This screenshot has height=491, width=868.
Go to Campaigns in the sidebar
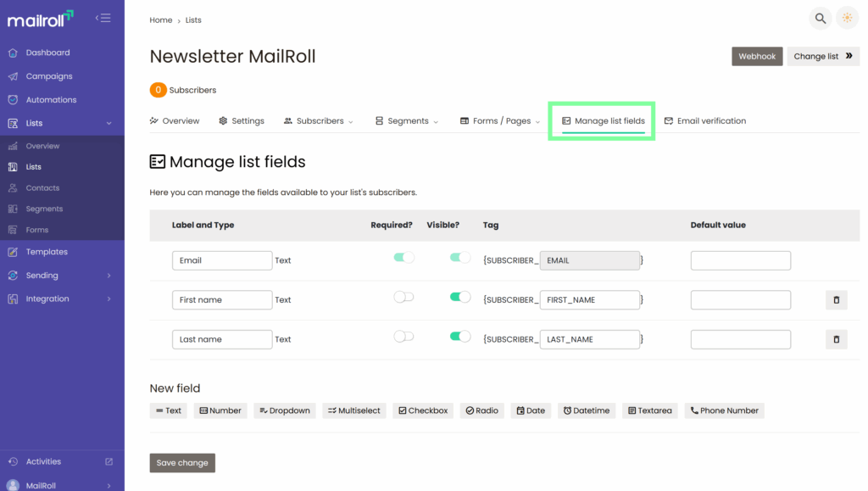(x=49, y=76)
